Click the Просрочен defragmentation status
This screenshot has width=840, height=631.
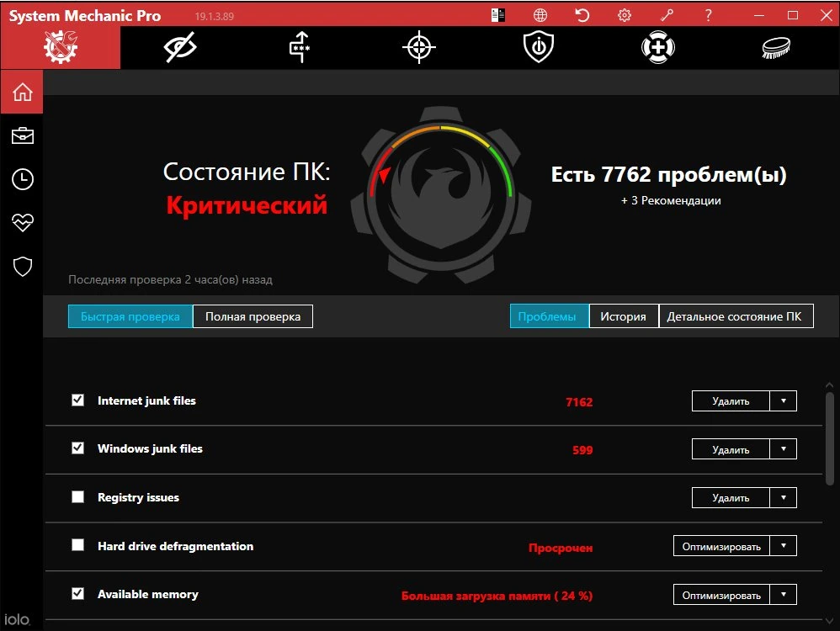click(x=561, y=548)
